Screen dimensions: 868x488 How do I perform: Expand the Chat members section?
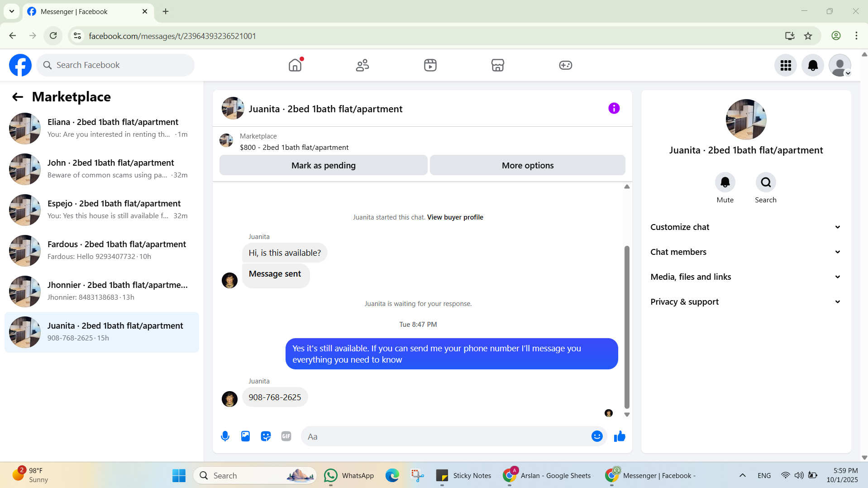point(746,252)
